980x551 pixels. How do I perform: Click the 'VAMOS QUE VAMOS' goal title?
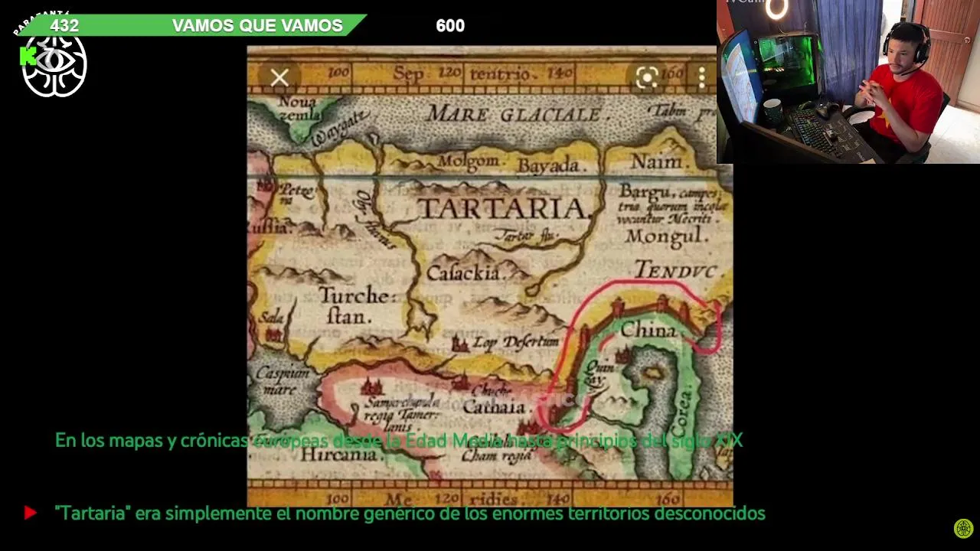pyautogui.click(x=257, y=25)
